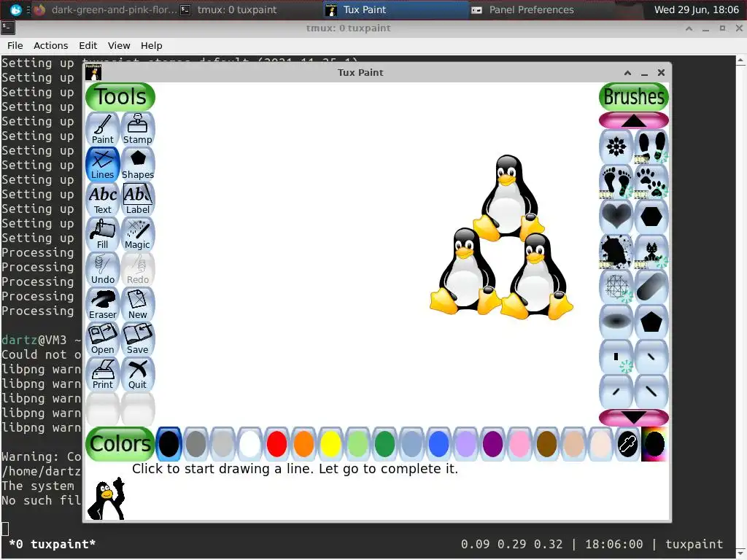747x560 pixels.
Task: Select the Text tool
Action: click(x=102, y=198)
